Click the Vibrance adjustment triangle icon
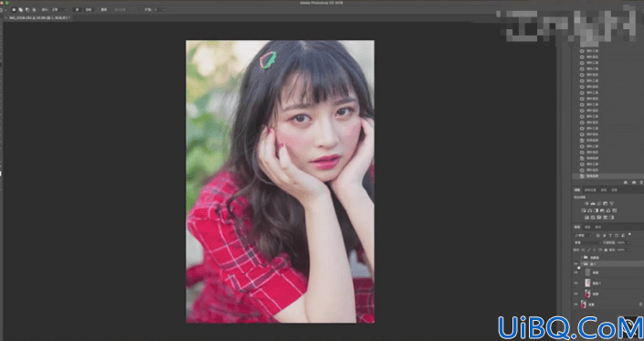 [611, 203]
